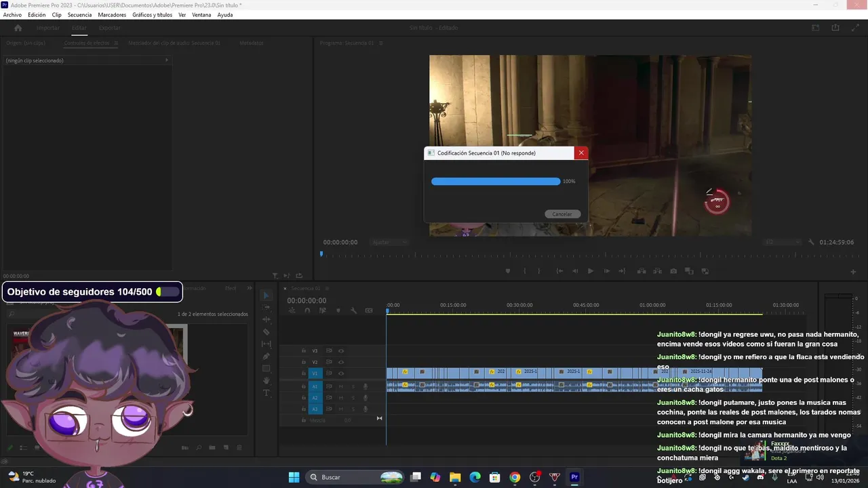Toggle visibility eye of track V3

tap(341, 350)
